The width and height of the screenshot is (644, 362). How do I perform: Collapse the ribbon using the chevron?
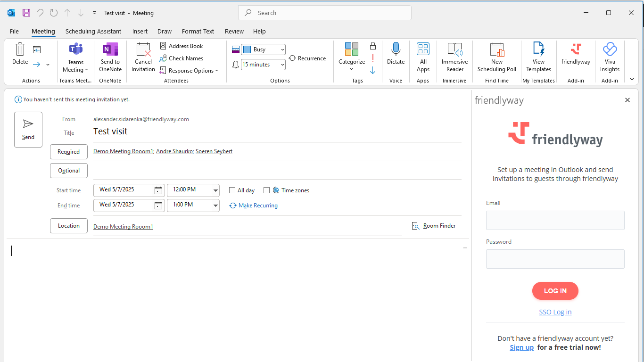(632, 79)
